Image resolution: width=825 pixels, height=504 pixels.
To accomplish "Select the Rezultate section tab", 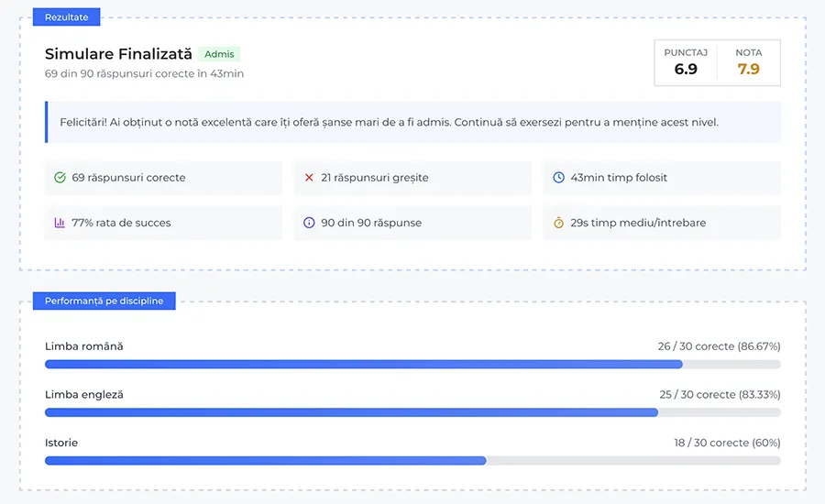I will click(66, 16).
